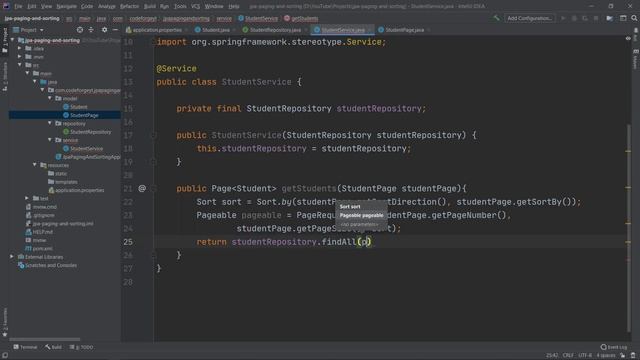Click the editor inspection indicator icon
The width and height of the screenshot is (640, 360).
coord(628,38)
